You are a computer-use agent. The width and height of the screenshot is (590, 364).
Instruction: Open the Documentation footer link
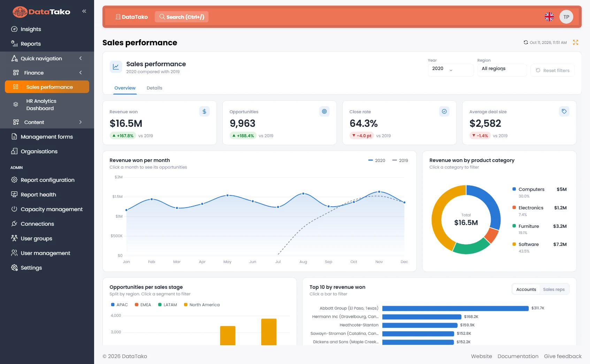[x=518, y=356]
